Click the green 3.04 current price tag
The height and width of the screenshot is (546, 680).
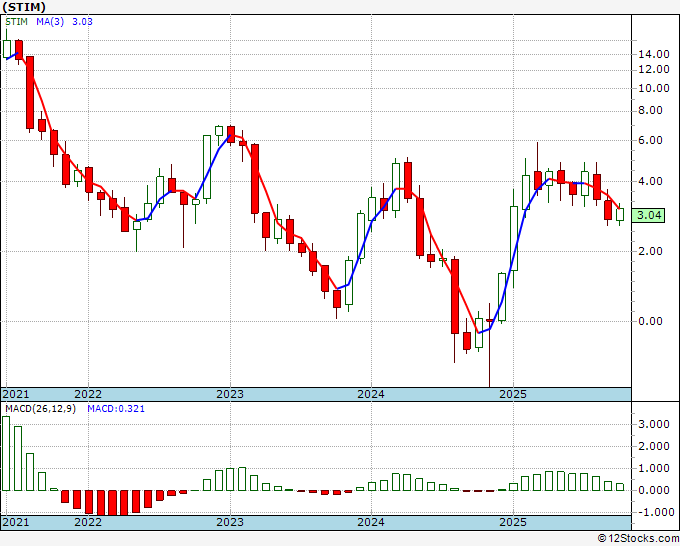(648, 215)
